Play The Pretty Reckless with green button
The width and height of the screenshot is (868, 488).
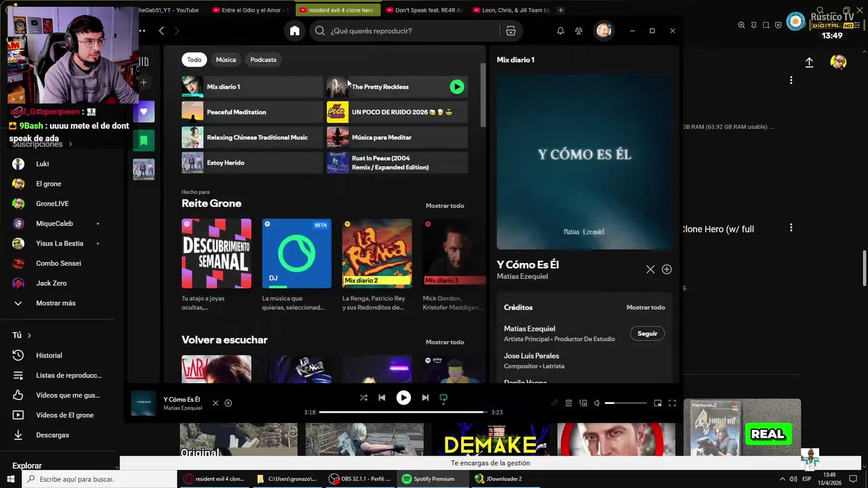click(x=457, y=87)
